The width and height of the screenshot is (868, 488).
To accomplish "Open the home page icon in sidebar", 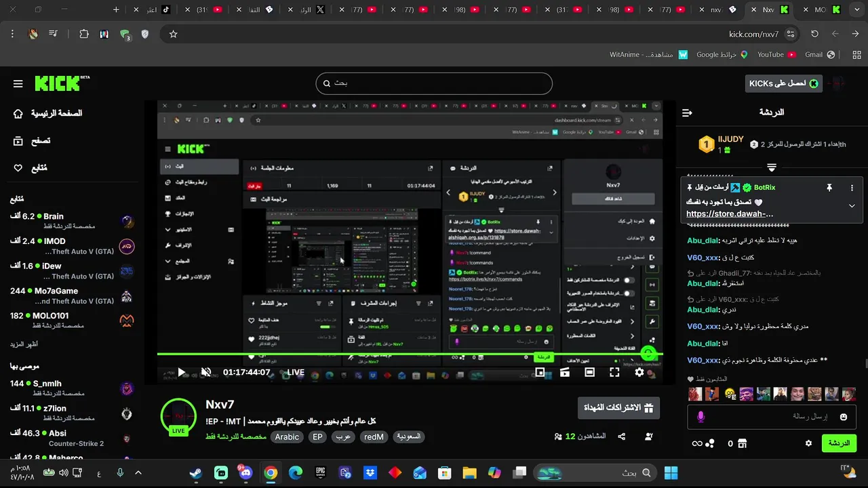I will (18, 114).
